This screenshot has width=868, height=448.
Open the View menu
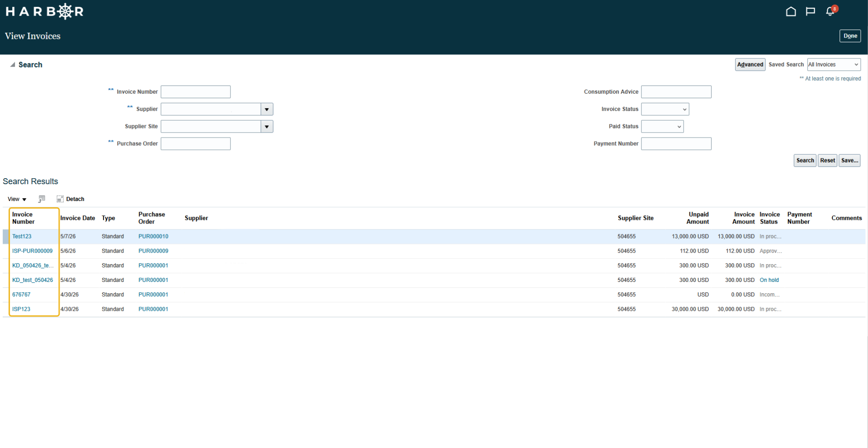click(17, 199)
